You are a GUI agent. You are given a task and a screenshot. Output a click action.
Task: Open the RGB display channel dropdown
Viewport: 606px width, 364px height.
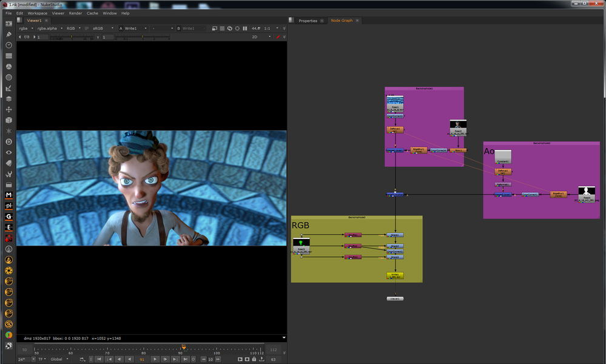73,28
